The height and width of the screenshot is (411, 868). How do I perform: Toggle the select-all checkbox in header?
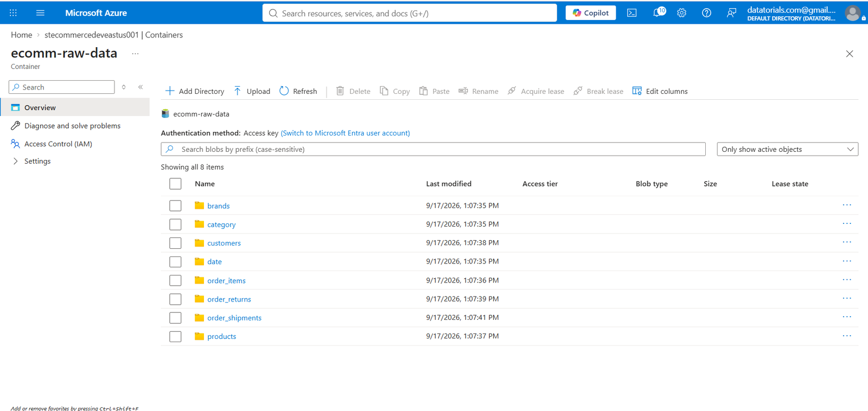point(175,184)
